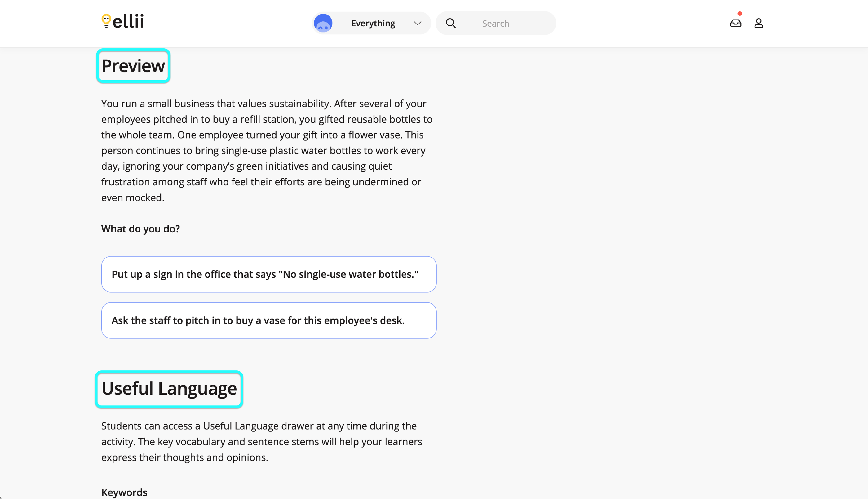Click the 'even mocked.' paragraph ending
The width and height of the screenshot is (868, 499).
[133, 198]
